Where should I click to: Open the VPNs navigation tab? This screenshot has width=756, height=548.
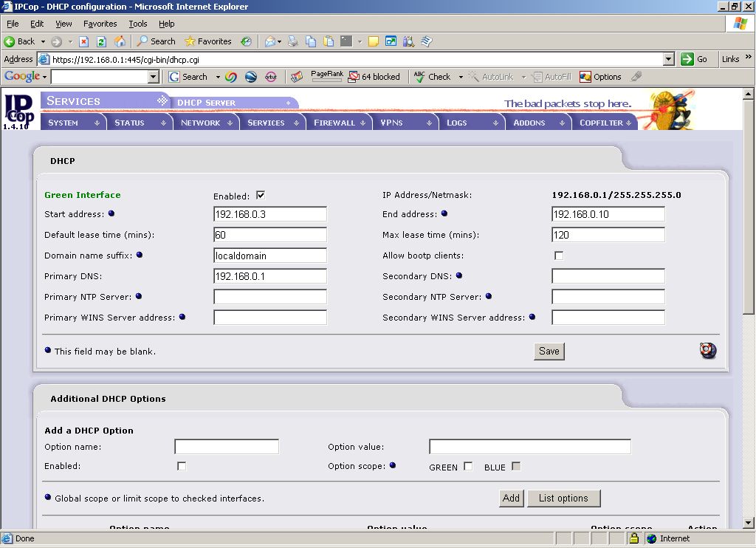(x=406, y=123)
